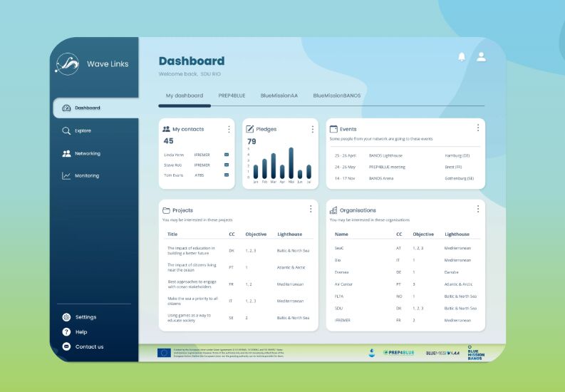Click the Pledges edit icon

click(249, 129)
